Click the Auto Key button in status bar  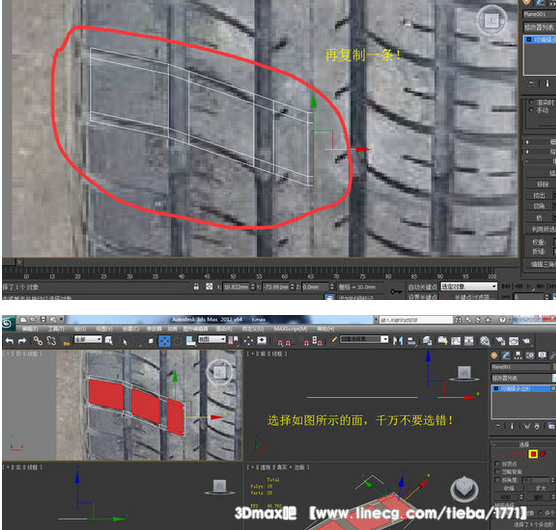coord(422,287)
